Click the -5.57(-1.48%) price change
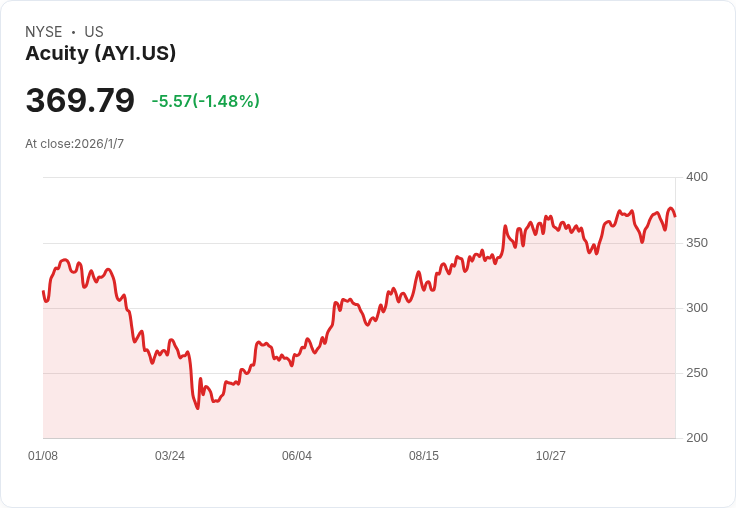736x508 pixels. point(205,101)
